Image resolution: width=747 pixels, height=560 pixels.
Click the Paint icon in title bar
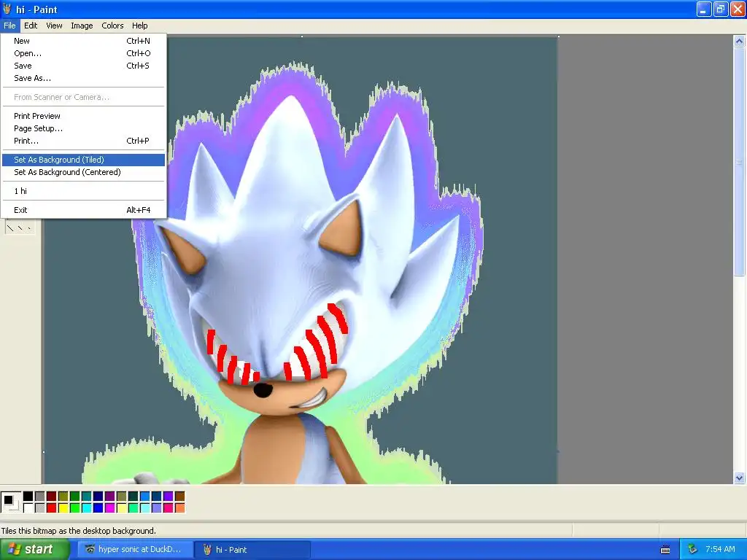7,9
